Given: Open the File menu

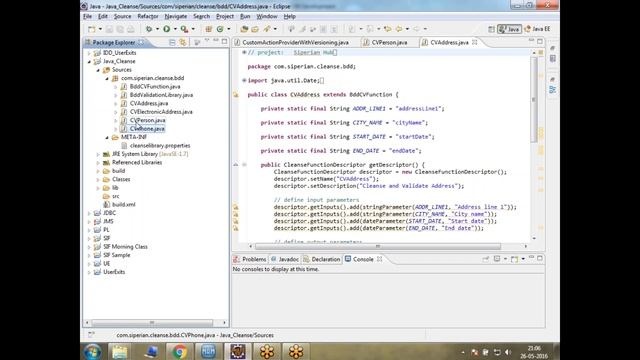Looking at the screenshot, I should coord(87,16).
